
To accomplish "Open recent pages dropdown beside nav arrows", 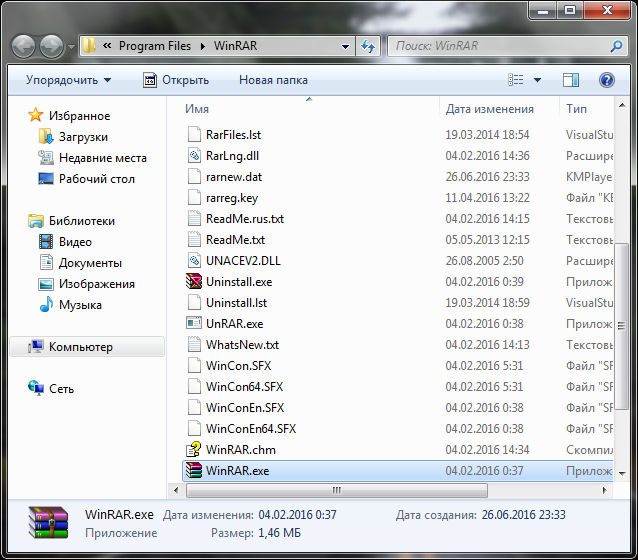I will pyautogui.click(x=71, y=47).
